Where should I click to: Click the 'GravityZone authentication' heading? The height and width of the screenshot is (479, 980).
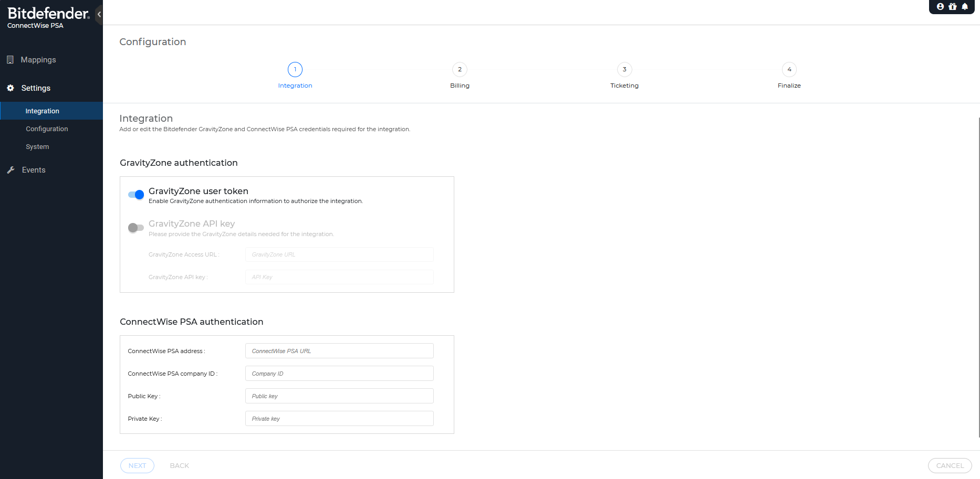(x=179, y=163)
